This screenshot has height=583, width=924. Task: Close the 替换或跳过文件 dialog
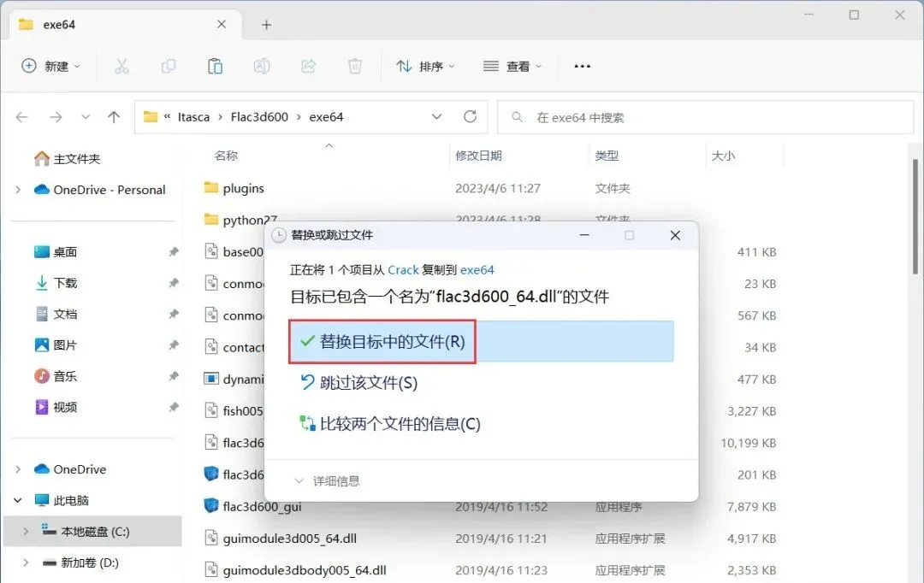[x=675, y=236]
